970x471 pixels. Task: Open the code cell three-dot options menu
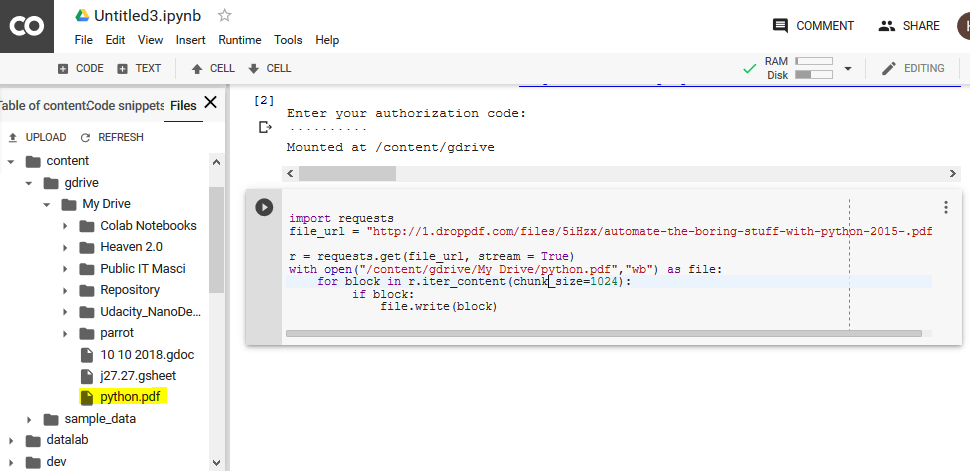945,207
